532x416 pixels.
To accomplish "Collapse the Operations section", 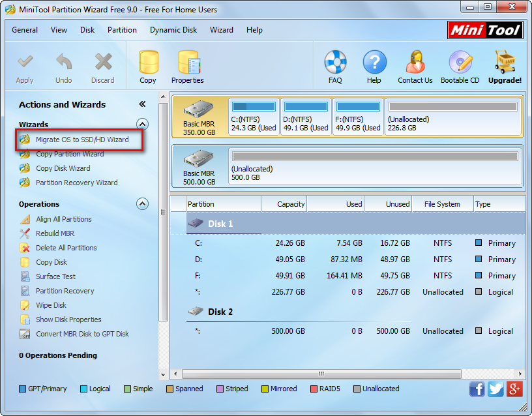I will (x=143, y=204).
